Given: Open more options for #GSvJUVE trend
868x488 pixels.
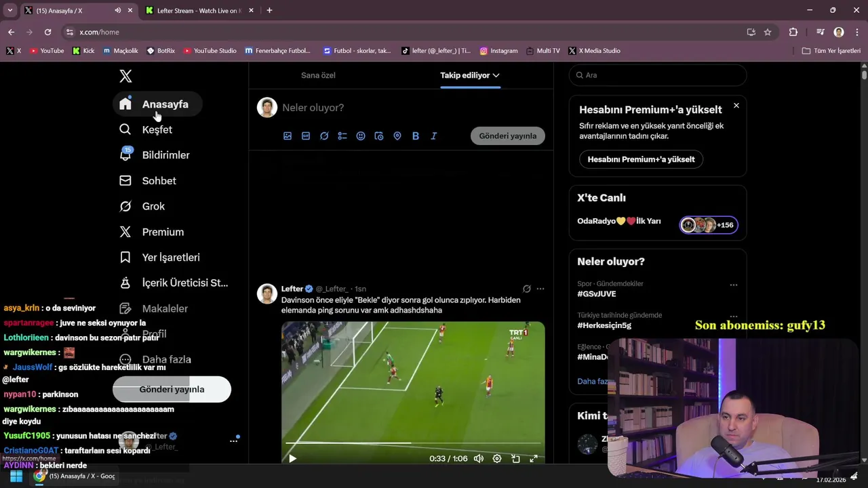Looking at the screenshot, I should click(734, 285).
